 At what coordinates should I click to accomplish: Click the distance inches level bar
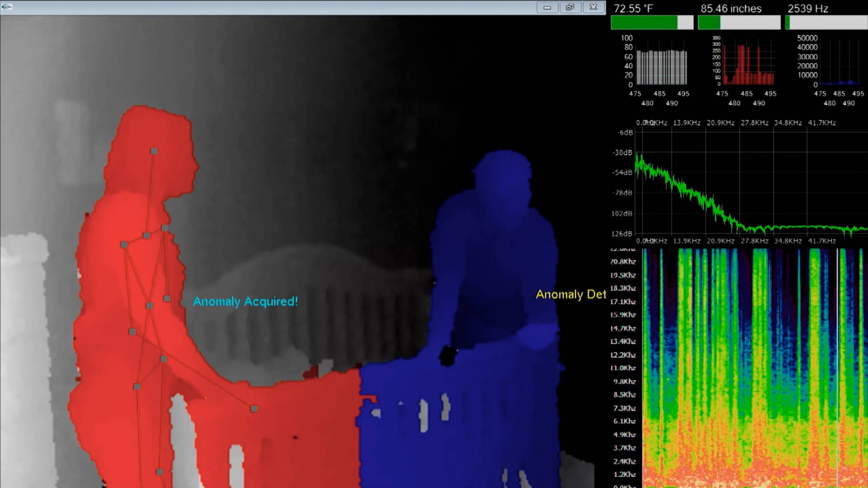[739, 23]
